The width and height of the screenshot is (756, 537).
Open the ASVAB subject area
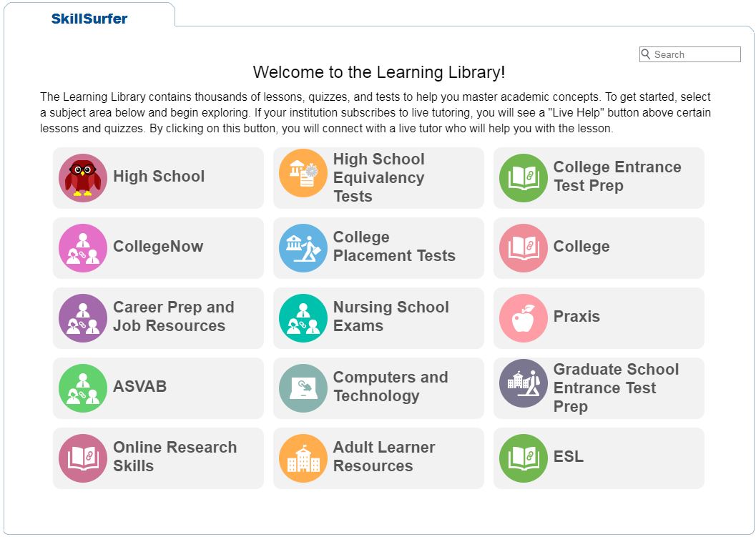pos(140,387)
